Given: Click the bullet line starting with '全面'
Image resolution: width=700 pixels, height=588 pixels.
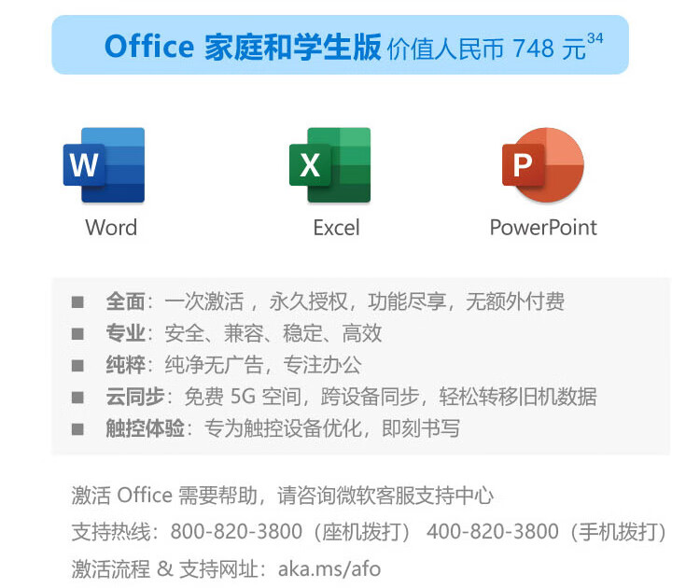Looking at the screenshot, I should pyautogui.click(x=318, y=301).
